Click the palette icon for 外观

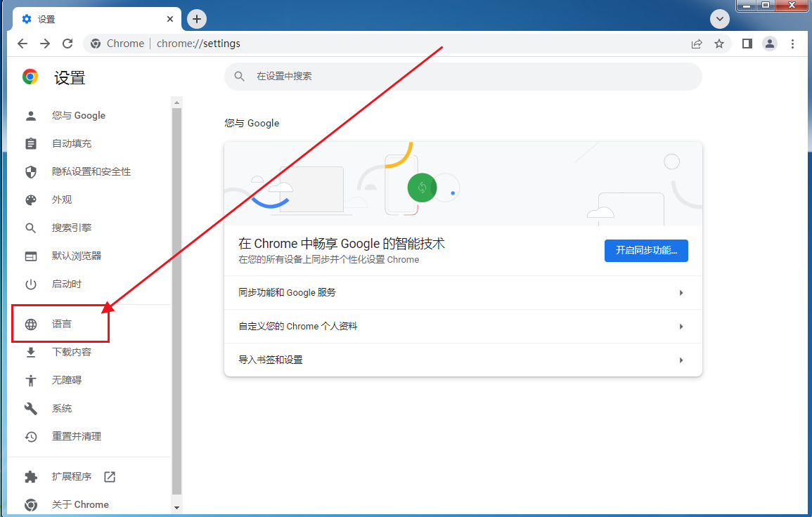click(x=31, y=199)
